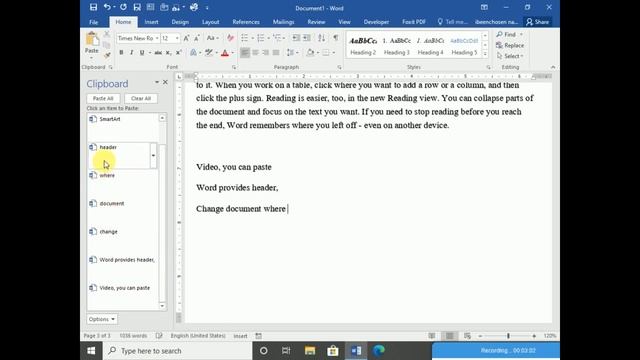The image size is (640, 360).
Task: Open the font size dropdown
Action: click(x=177, y=38)
